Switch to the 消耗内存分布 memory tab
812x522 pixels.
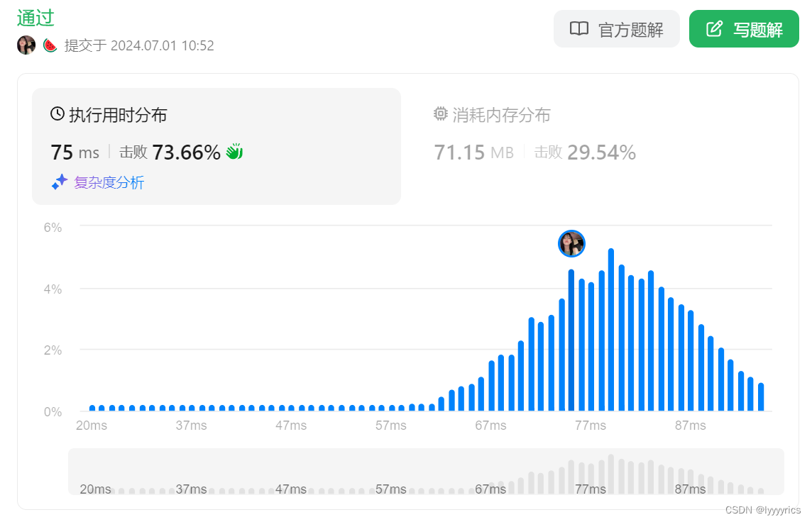[x=492, y=115]
